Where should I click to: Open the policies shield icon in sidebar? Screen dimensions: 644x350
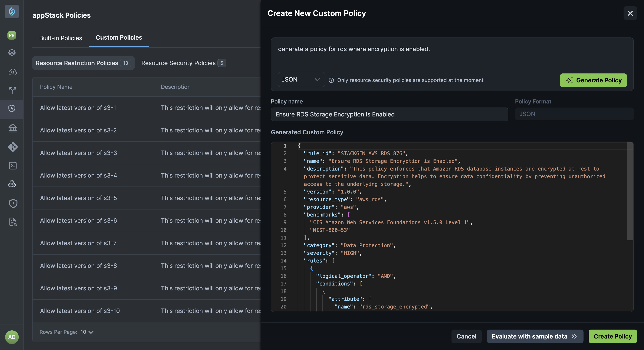[11, 109]
